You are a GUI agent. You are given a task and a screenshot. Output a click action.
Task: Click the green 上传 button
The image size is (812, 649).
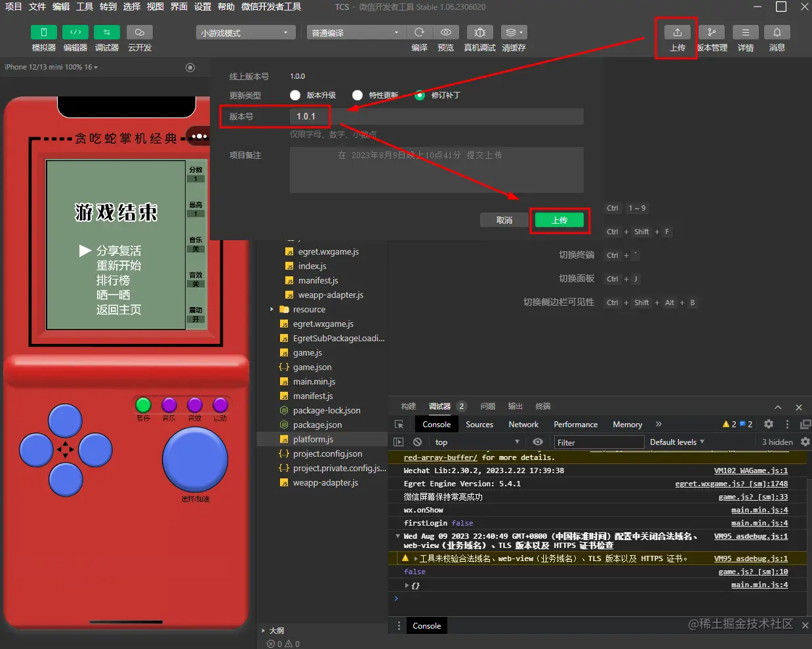point(559,220)
